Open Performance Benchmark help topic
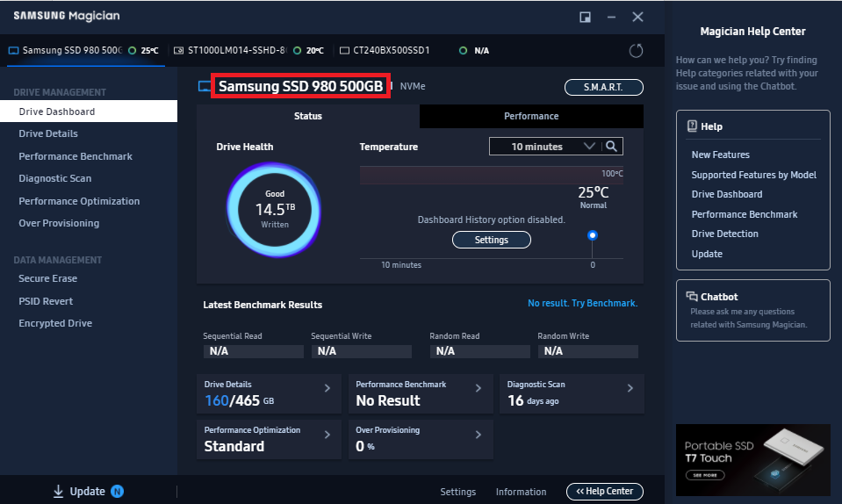Viewport: 842px width, 504px height. coord(745,214)
